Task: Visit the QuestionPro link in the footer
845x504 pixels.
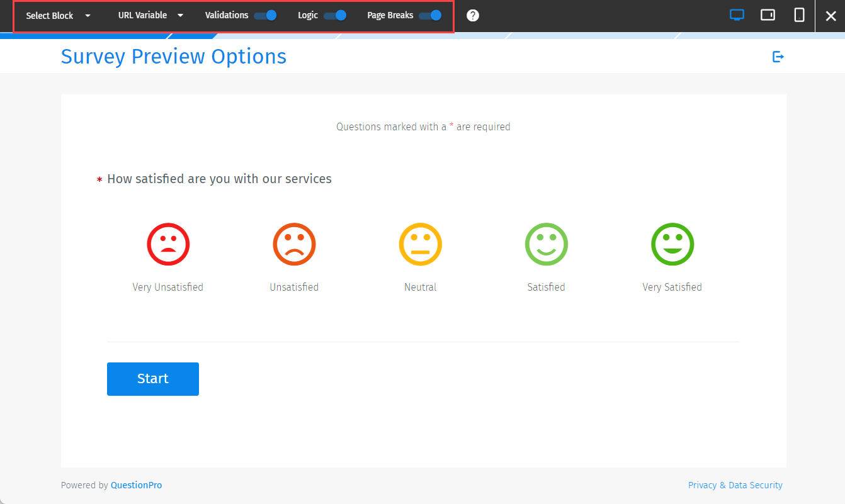Action: 136,484
